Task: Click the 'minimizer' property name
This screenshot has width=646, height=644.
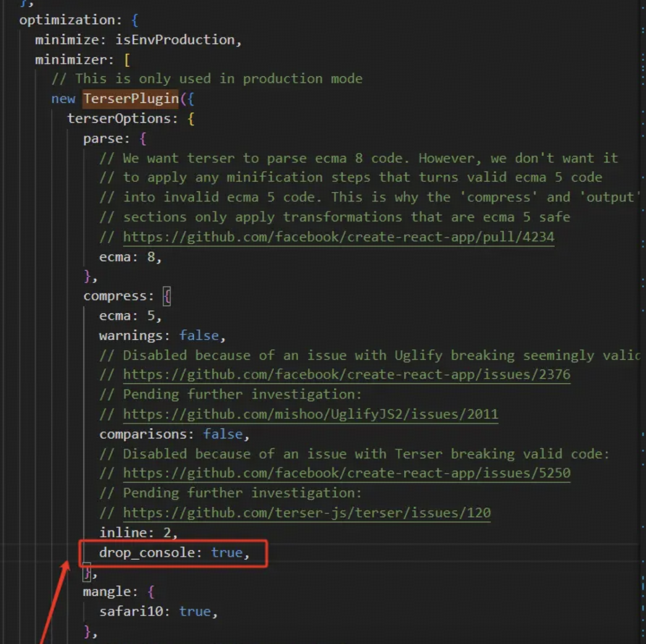Action: click(71, 60)
